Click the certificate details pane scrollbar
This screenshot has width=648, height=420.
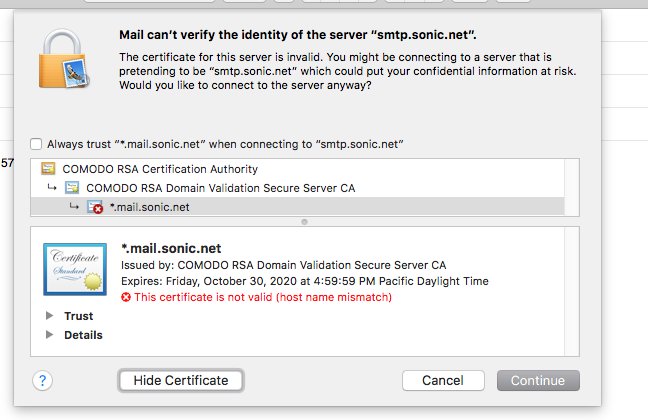572,291
